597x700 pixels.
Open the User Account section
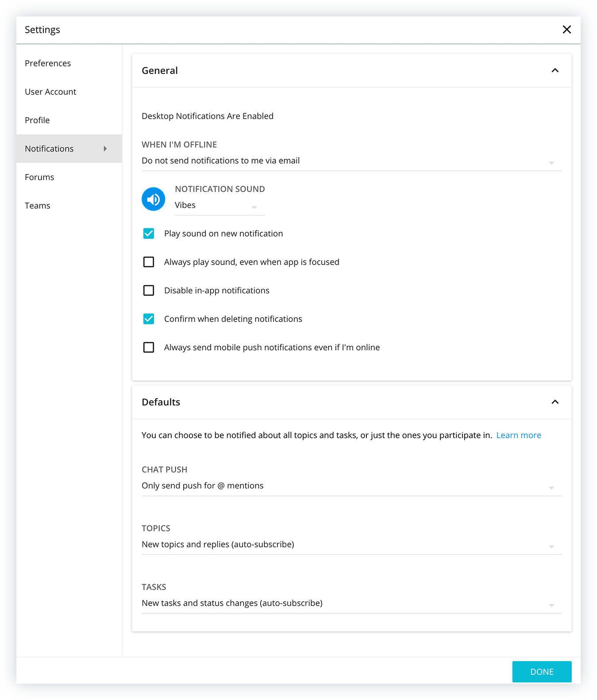coord(50,92)
